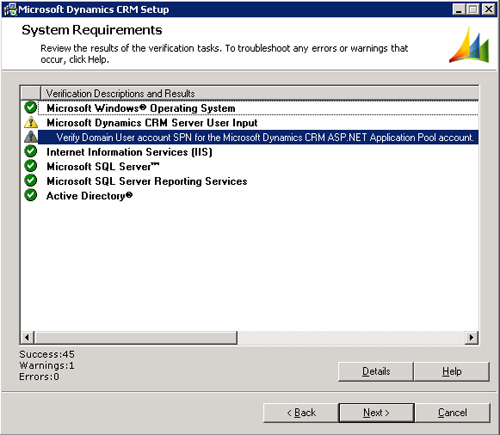This screenshot has height=435, width=500.
Task: Click the warning icon on the highlighted SPN row
Action: (x=31, y=137)
